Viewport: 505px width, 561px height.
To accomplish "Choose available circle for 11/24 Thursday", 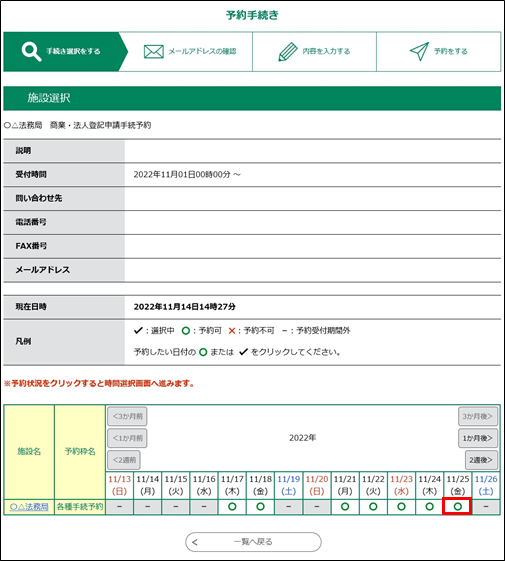I will (429, 507).
